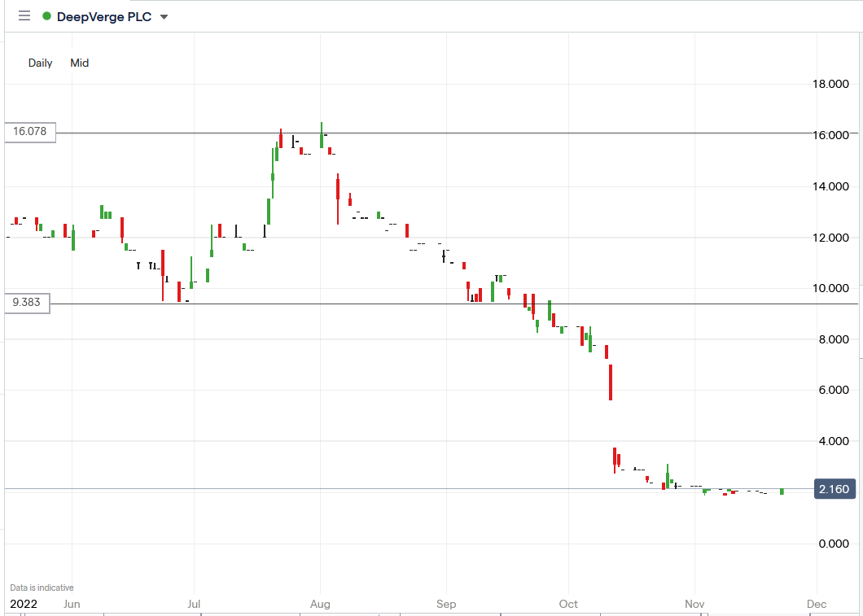Click the Sep label on time axis

446,604
